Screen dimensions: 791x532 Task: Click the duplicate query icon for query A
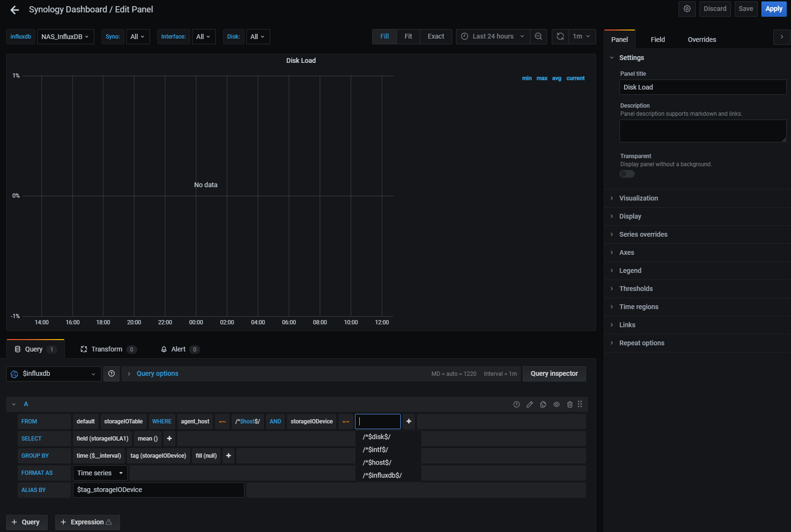543,404
